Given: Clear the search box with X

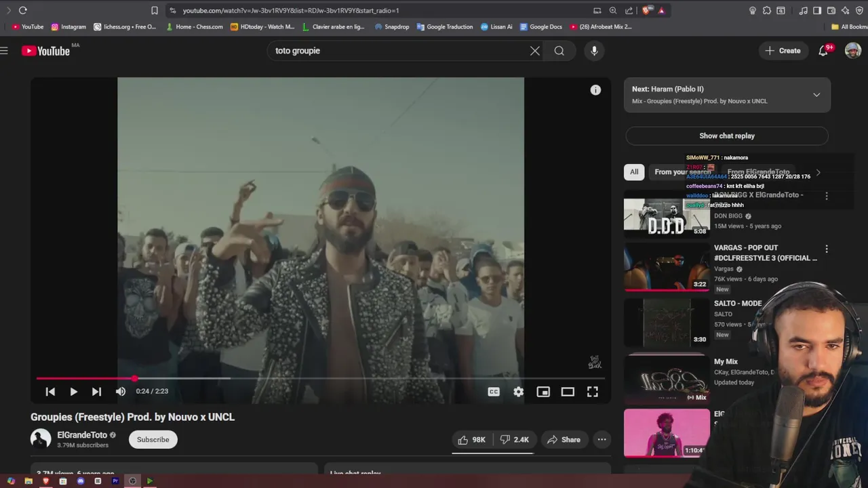Looking at the screenshot, I should point(535,51).
